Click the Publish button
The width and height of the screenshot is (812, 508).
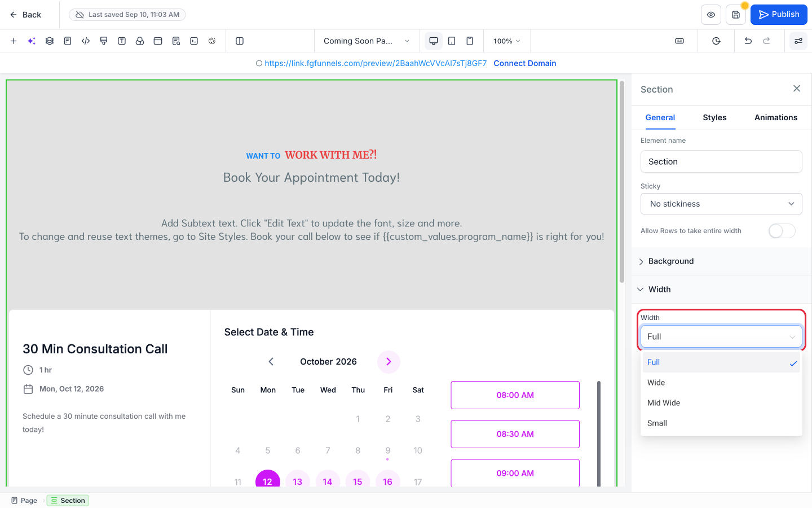pyautogui.click(x=779, y=15)
